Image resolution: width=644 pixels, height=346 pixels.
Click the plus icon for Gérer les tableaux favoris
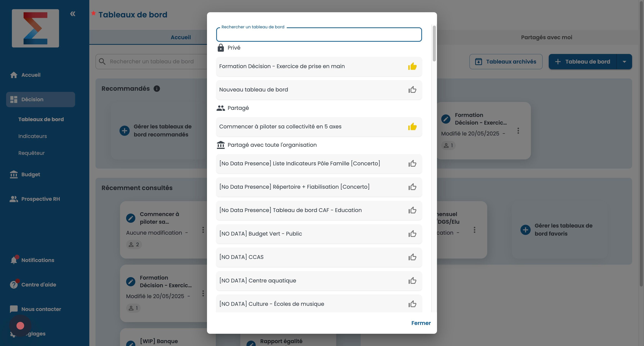point(525,230)
